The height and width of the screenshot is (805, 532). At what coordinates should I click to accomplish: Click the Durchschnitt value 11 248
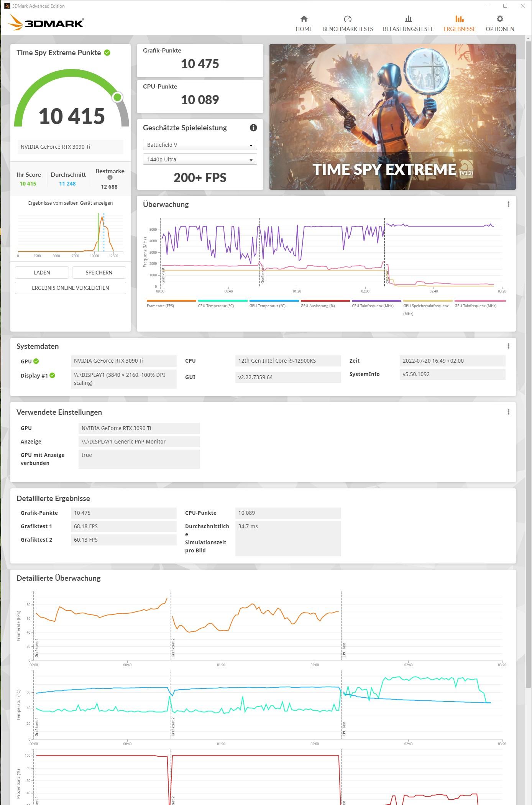coord(67,184)
